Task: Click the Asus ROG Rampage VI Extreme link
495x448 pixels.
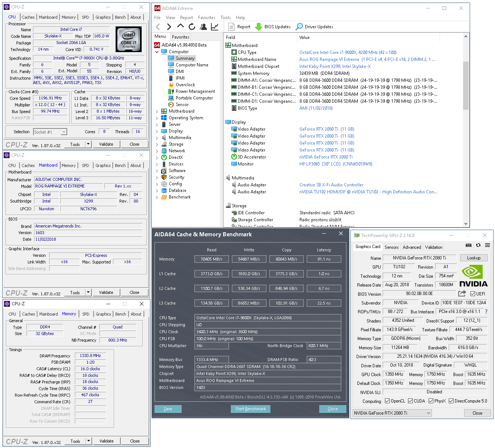Action: click(367, 59)
